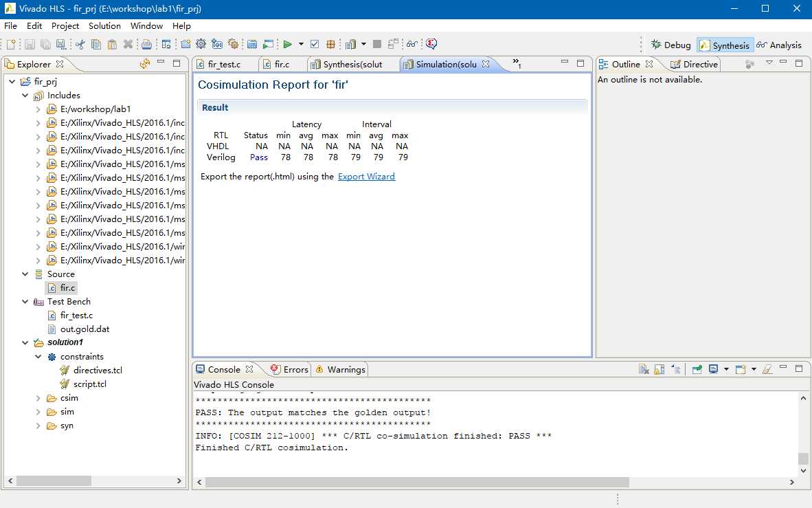
Task: Toggle Scroll Lock in console toolbar
Action: point(659,369)
